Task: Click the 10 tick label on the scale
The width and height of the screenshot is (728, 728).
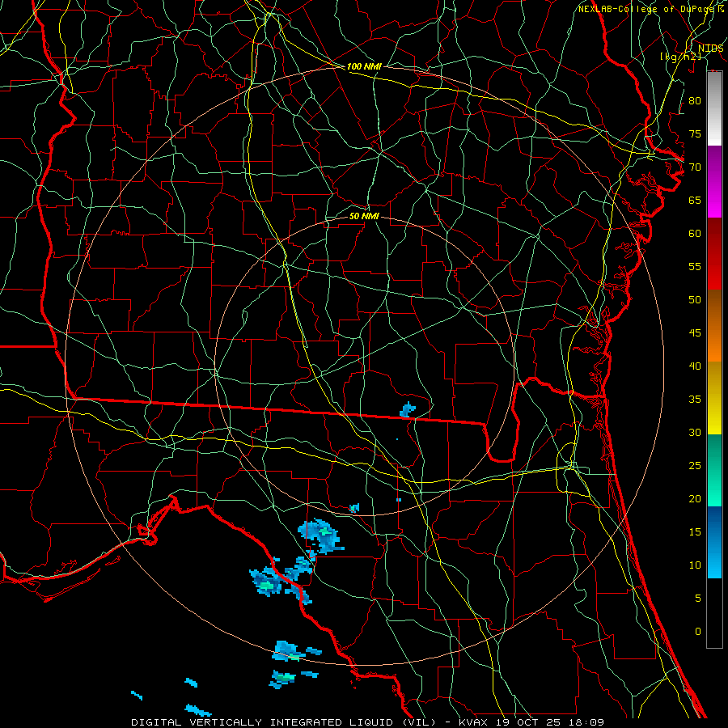Action: [x=695, y=565]
